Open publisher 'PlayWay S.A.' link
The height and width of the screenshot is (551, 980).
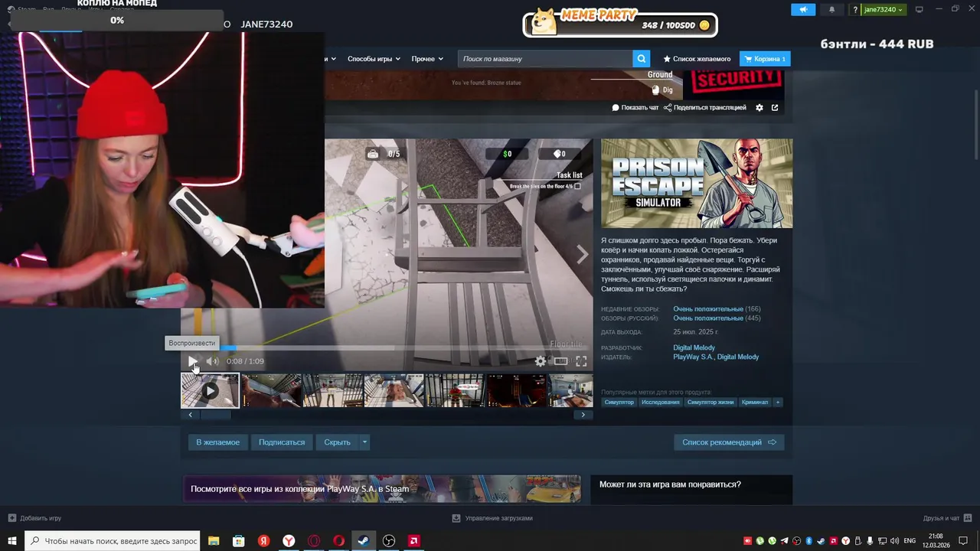[x=693, y=357]
